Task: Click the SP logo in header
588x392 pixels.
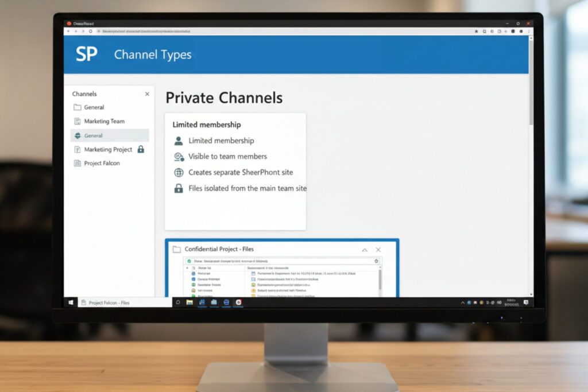Action: [x=87, y=55]
